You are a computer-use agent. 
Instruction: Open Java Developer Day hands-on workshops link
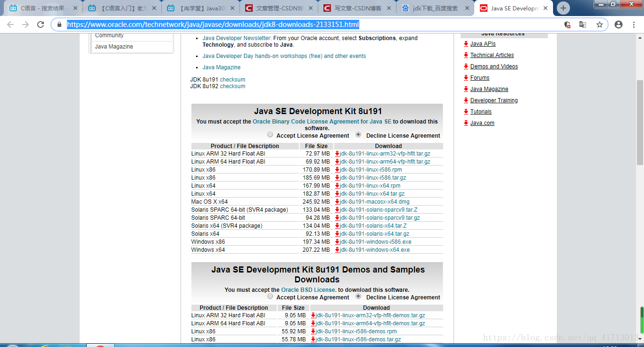(x=284, y=56)
